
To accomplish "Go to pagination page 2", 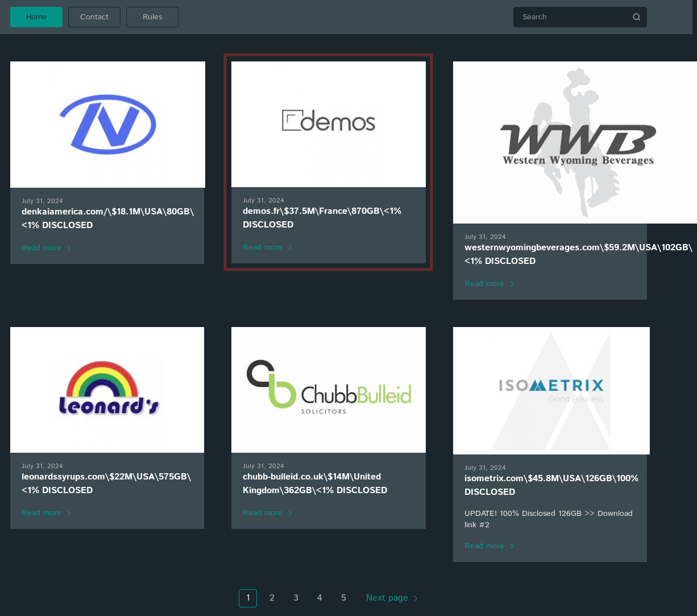I will point(272,598).
